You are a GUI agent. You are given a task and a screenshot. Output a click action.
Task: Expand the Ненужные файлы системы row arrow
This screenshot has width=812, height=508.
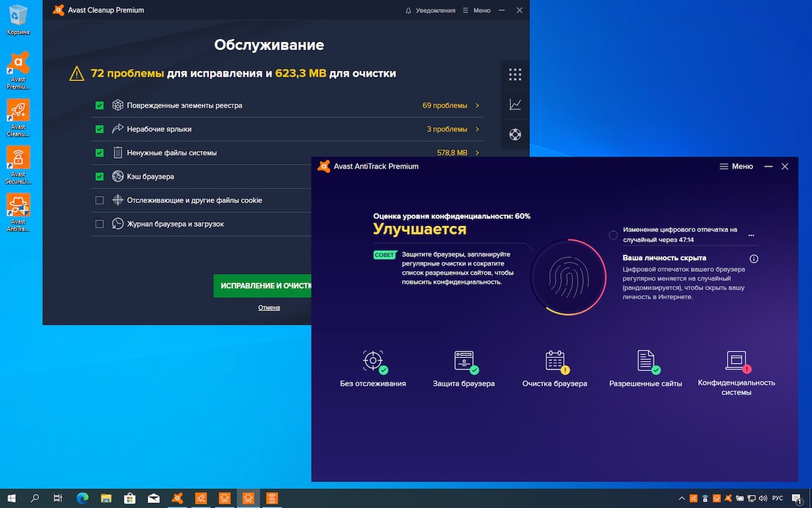[x=477, y=153]
